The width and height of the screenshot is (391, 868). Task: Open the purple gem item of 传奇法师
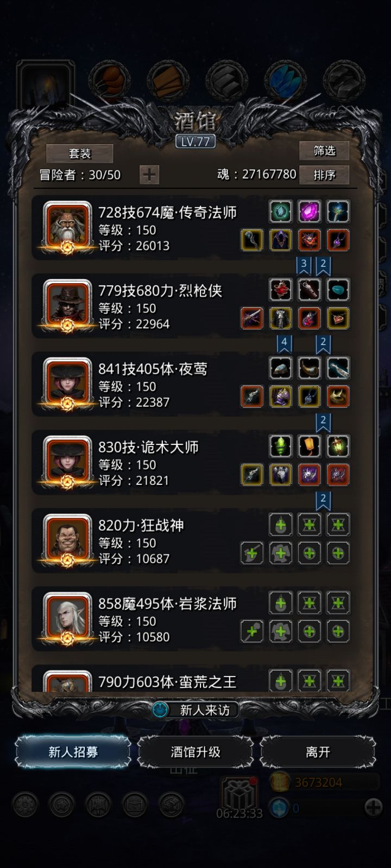point(310,212)
